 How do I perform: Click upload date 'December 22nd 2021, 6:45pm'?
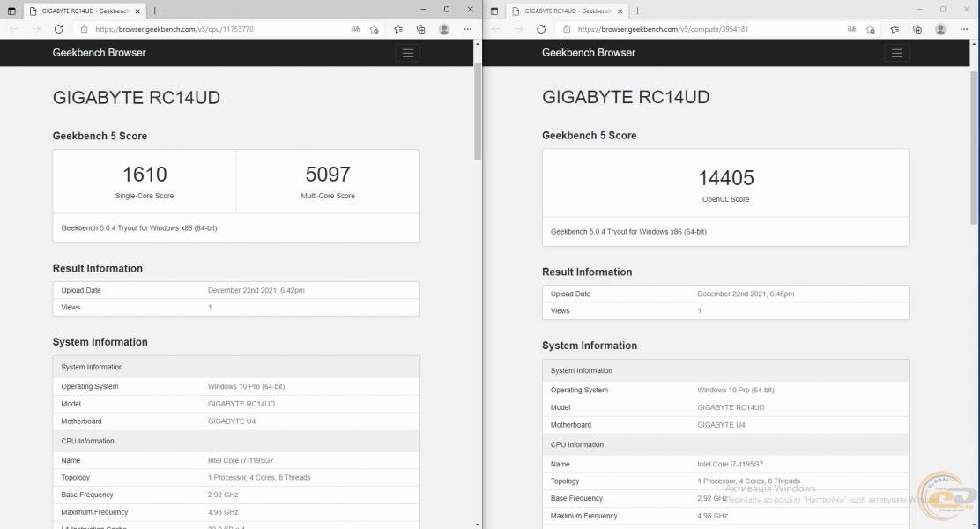click(746, 294)
